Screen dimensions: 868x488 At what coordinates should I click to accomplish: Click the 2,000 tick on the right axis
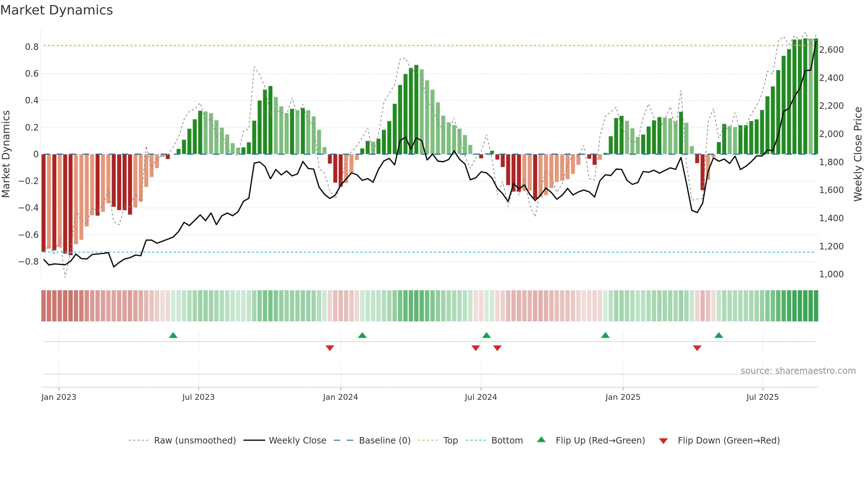pyautogui.click(x=831, y=134)
